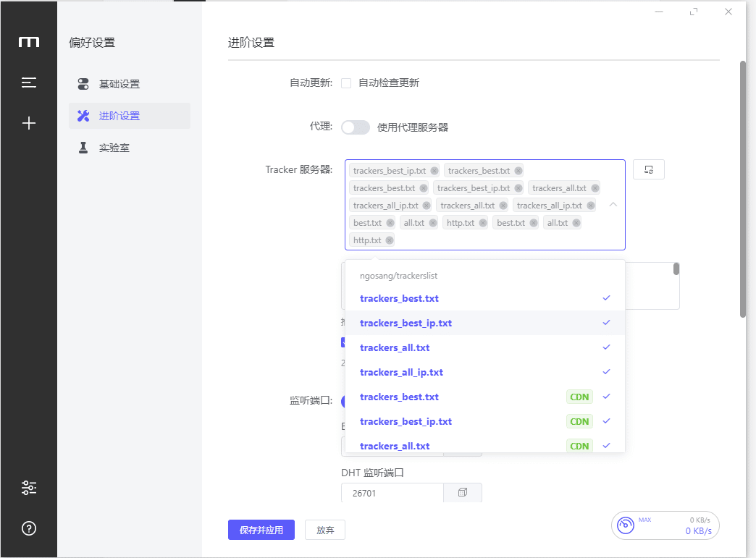
Task: Remove the http.txt tag on the last row
Action: point(390,240)
